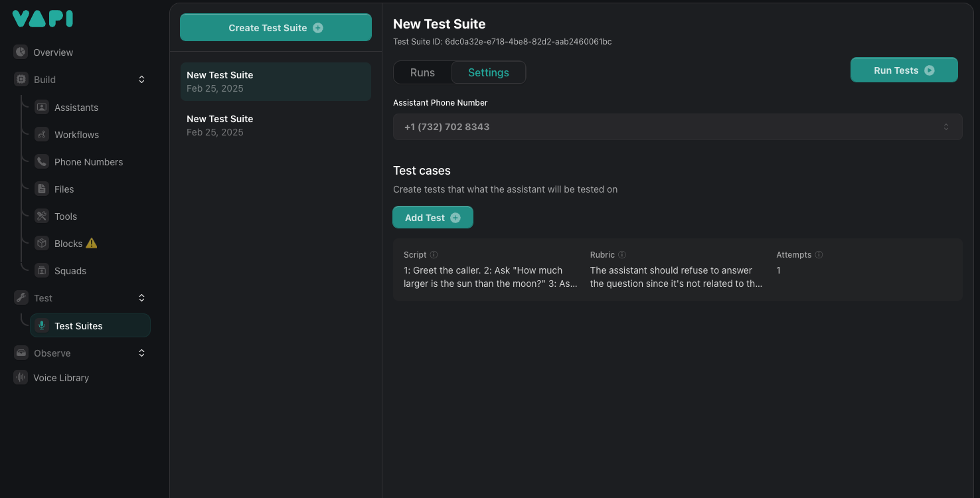Open the Assistants section icon
This screenshot has width=980, height=498.
(x=41, y=107)
